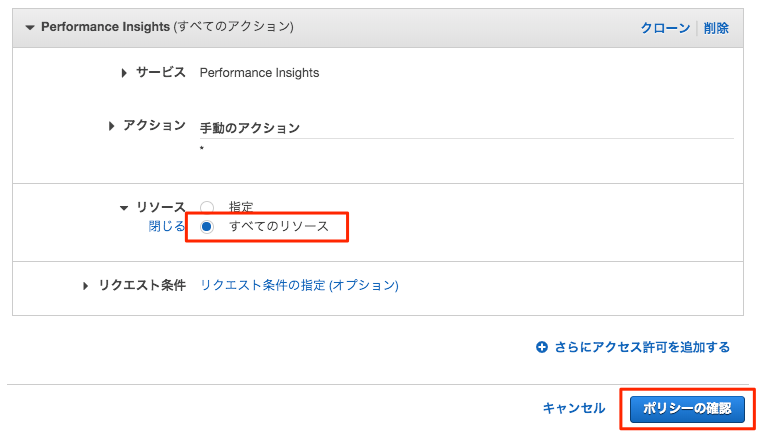Viewport: 758px width, 433px height.
Task: Click the 手動のアクション heading
Action: click(249, 128)
